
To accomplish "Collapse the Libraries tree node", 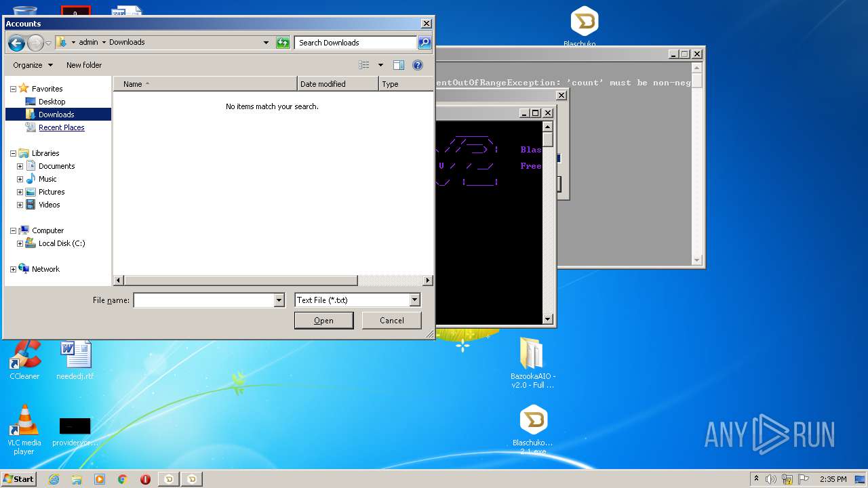I will click(x=13, y=153).
